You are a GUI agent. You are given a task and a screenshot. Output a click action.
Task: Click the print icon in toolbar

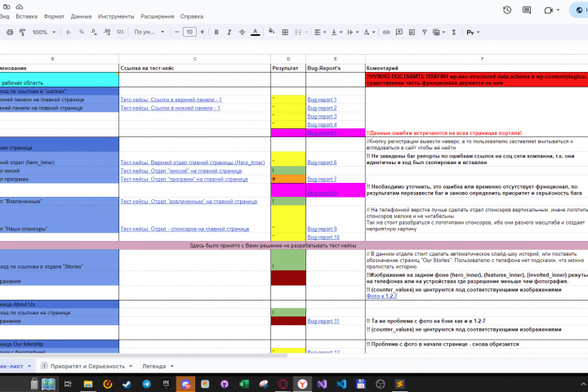click(10, 33)
